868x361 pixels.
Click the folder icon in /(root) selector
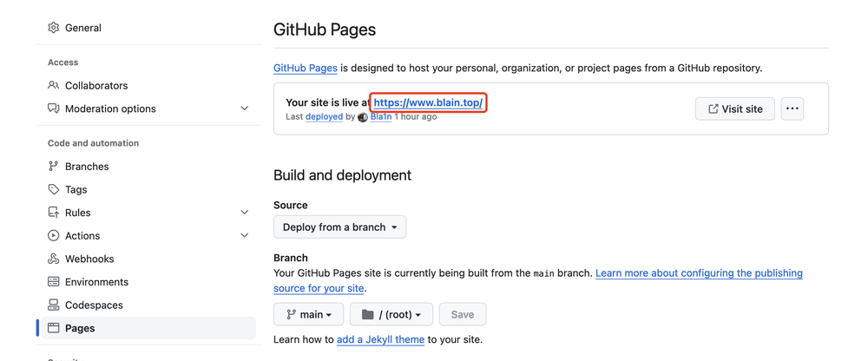pyautogui.click(x=367, y=314)
